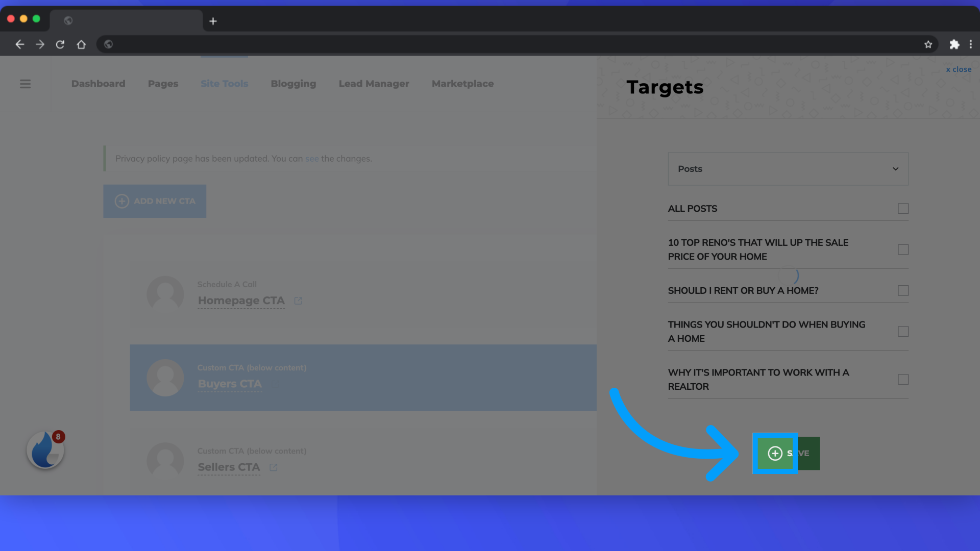Image resolution: width=980 pixels, height=551 pixels.
Task: Click 'THINGS YOU SHOULDN'T DO WHEN BUYING A HOME' text
Action: [767, 332]
